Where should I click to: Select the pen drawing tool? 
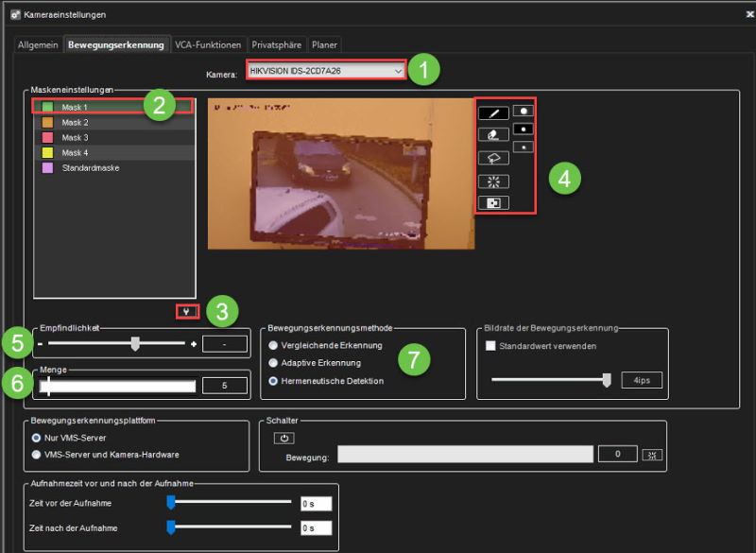tap(493, 112)
